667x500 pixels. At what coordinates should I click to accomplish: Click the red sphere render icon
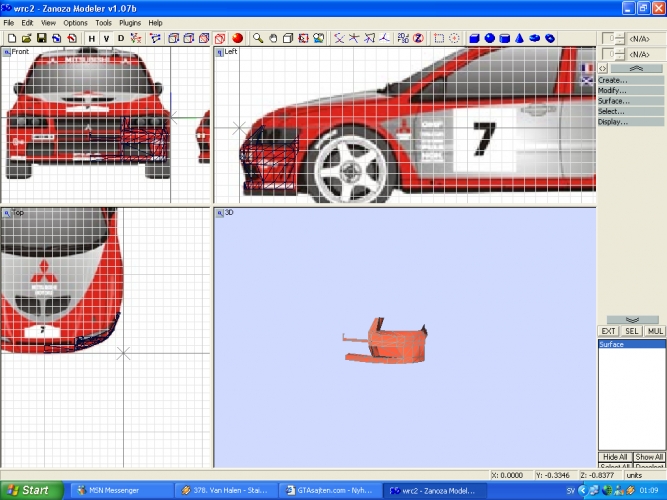tap(238, 38)
